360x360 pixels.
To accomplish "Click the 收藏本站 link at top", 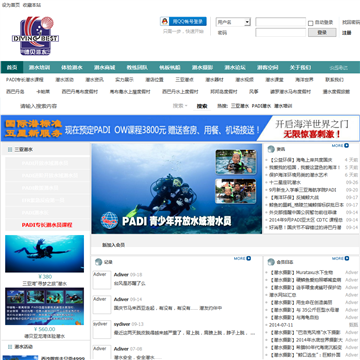I will click(x=32, y=5).
